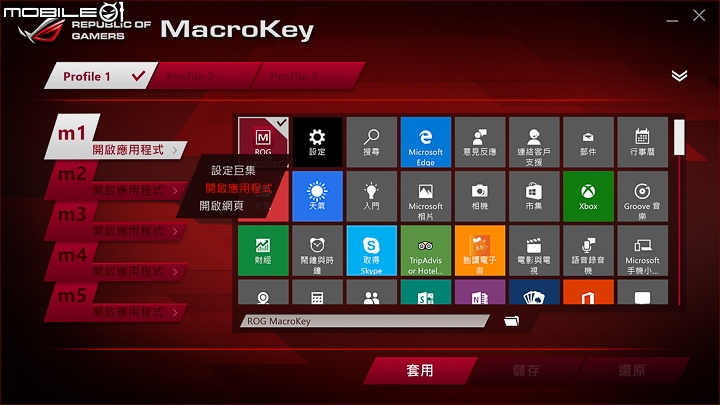Image resolution: width=720 pixels, height=405 pixels.
Task: Select the calculator tile in bottom row
Action: (317, 292)
